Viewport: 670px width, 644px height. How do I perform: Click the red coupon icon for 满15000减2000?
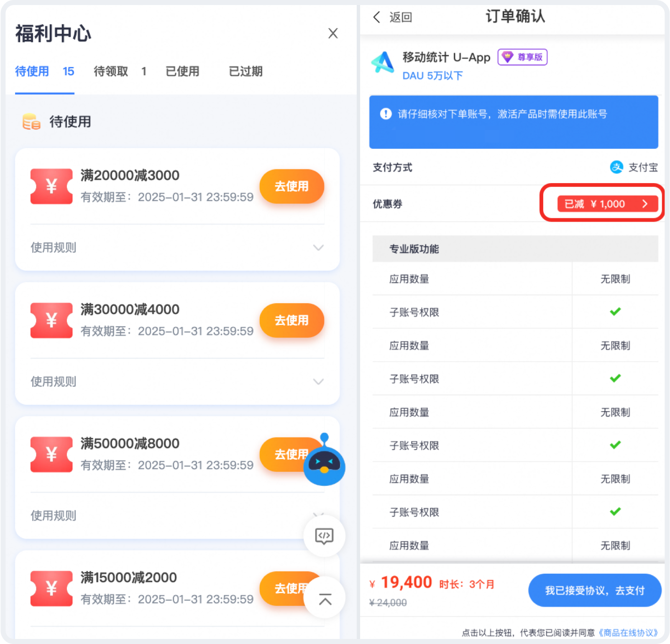tap(51, 589)
